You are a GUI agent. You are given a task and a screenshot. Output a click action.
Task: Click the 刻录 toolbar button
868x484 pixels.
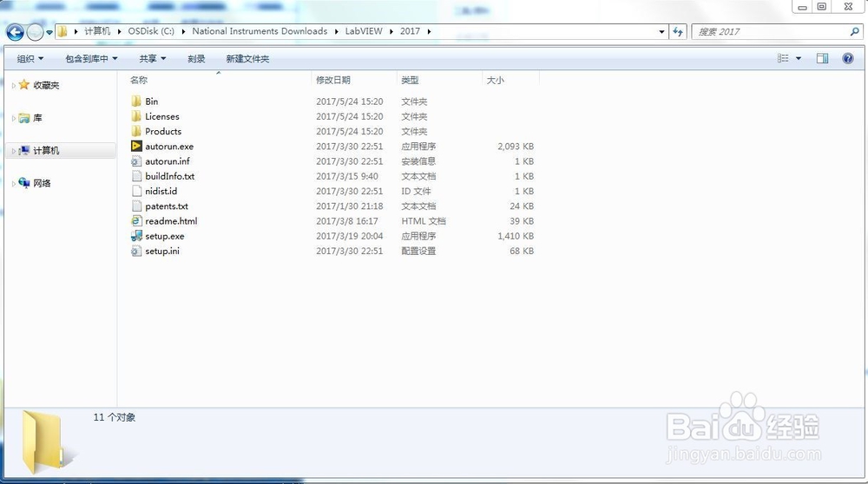pos(196,59)
